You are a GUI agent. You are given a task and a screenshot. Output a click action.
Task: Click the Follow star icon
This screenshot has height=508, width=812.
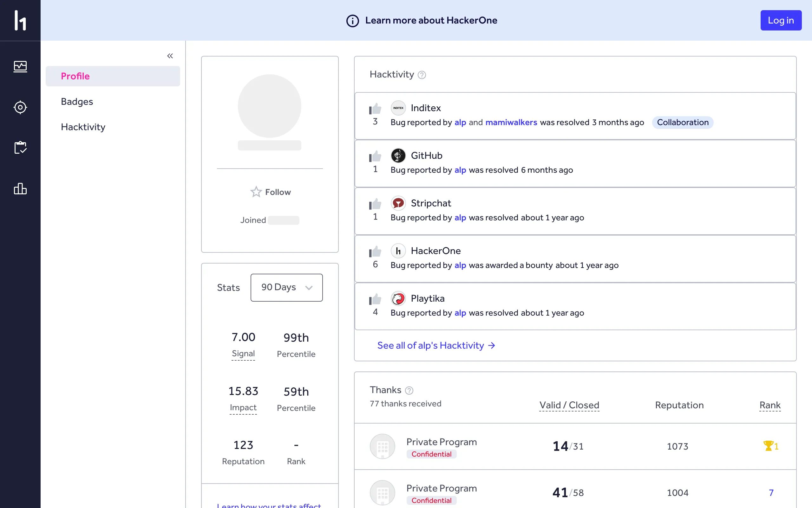click(256, 192)
